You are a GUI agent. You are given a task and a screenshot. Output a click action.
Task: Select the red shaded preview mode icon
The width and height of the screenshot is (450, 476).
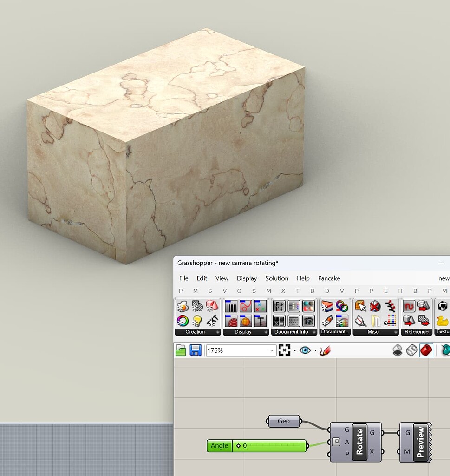[x=425, y=350]
